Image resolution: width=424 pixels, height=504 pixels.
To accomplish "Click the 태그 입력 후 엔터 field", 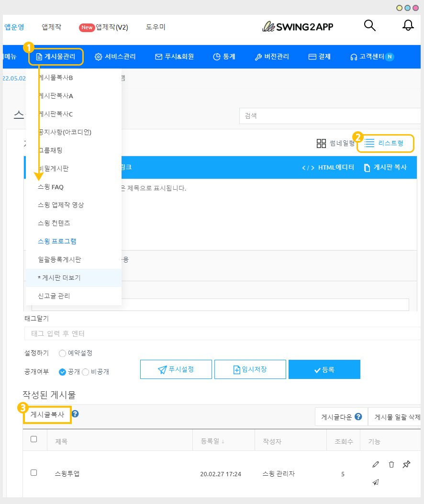I will pyautogui.click(x=220, y=333).
